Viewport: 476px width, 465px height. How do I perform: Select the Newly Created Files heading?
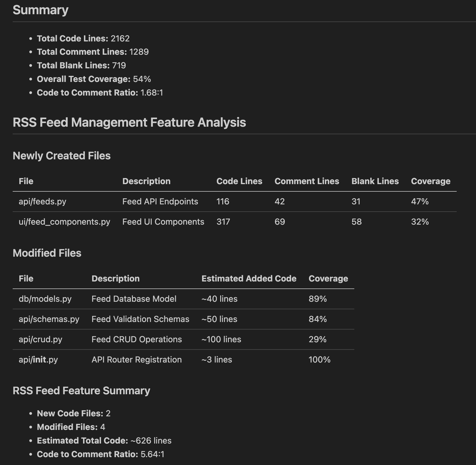(62, 156)
